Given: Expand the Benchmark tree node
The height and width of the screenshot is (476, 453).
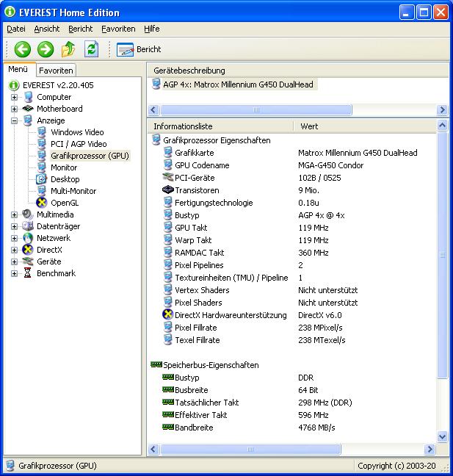Looking at the screenshot, I should coord(14,273).
